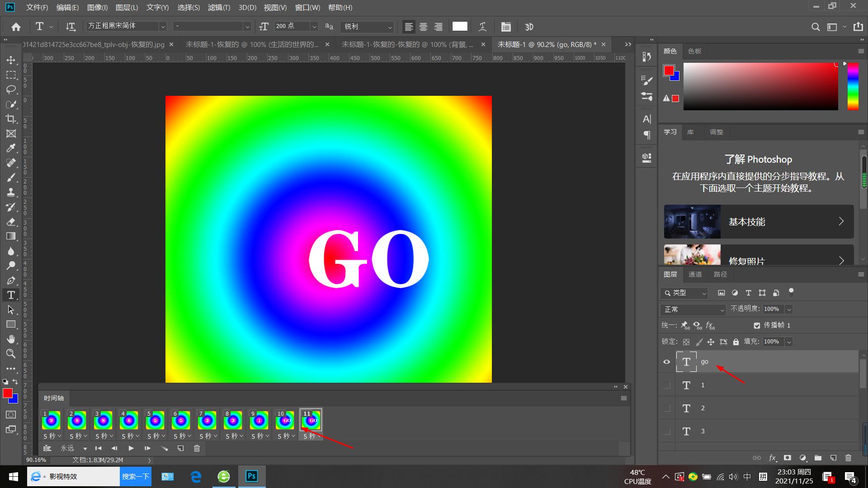Select the Lasso tool
Screen dimensions: 868x488
click(11, 89)
